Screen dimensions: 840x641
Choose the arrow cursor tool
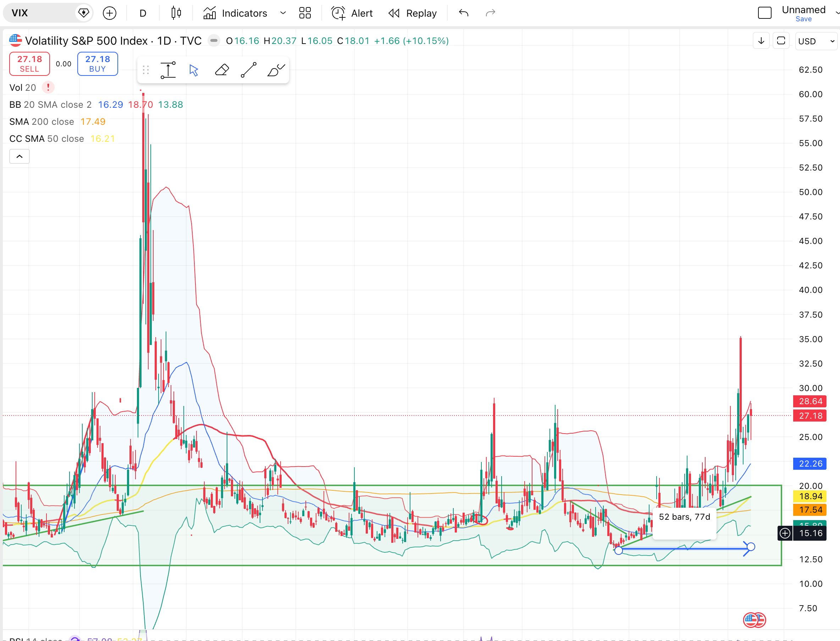(x=194, y=70)
